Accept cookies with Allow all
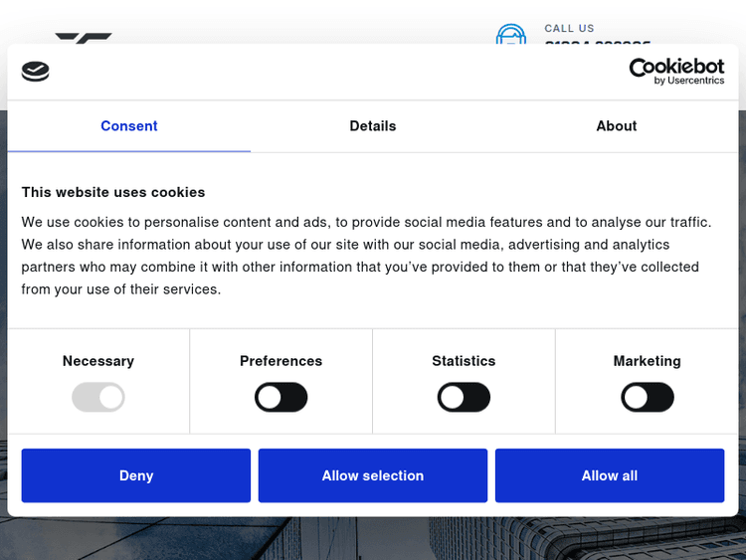Viewport: 746px width, 560px height. (610, 475)
